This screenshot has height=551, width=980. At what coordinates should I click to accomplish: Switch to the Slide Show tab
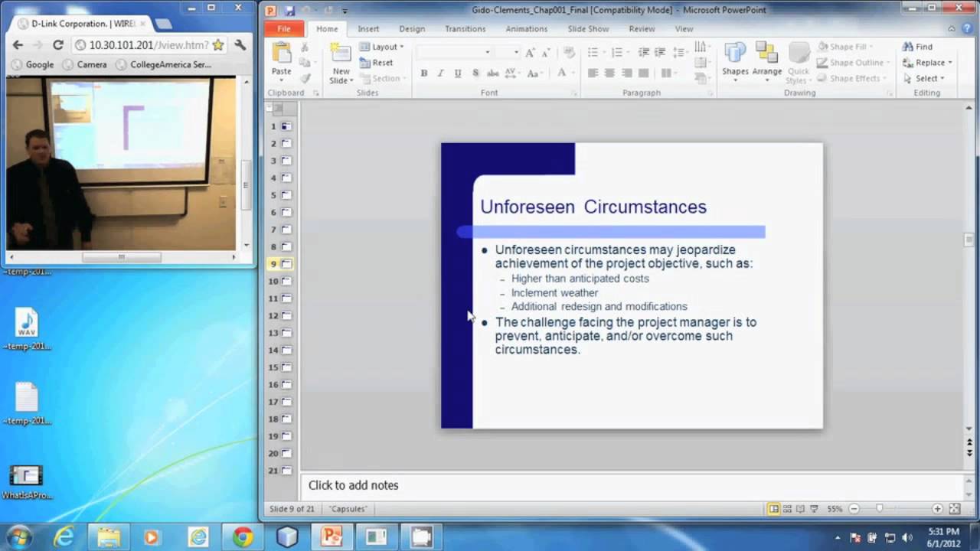click(x=588, y=29)
